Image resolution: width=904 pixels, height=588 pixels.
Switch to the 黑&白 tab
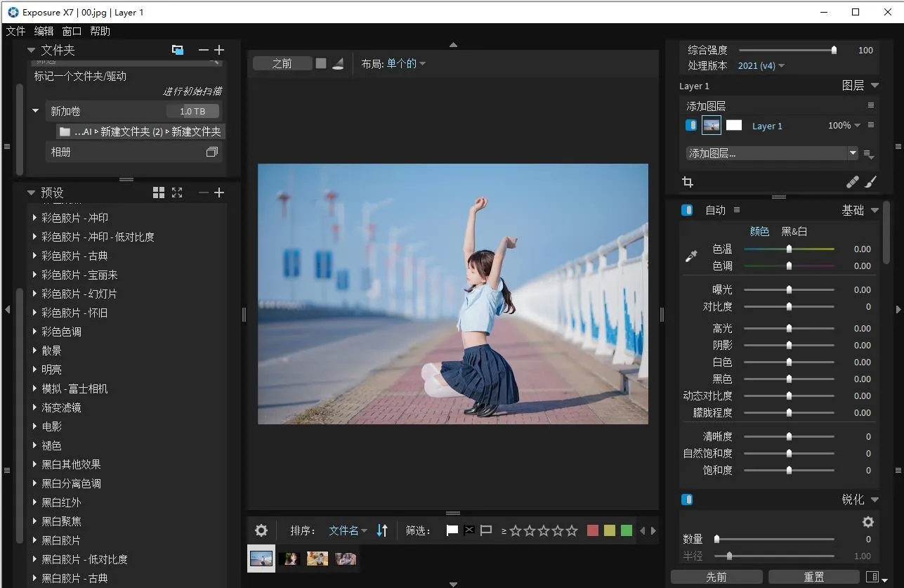point(794,231)
